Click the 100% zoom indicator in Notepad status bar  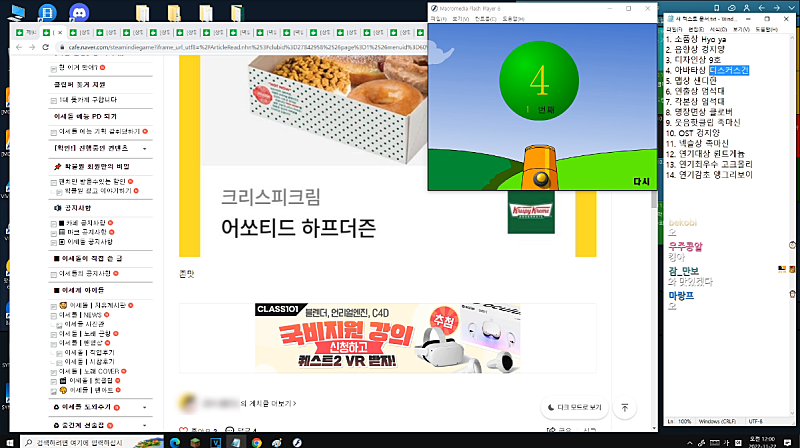pyautogui.click(x=684, y=421)
